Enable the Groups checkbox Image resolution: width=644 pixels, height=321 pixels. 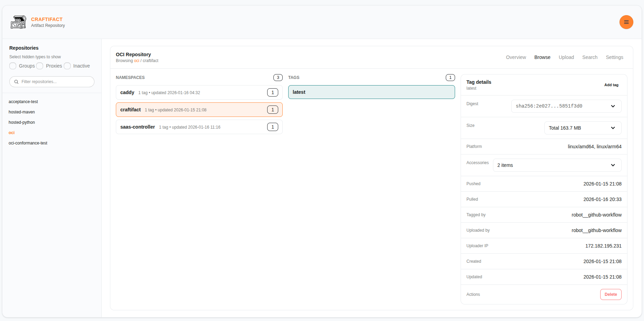click(x=12, y=66)
